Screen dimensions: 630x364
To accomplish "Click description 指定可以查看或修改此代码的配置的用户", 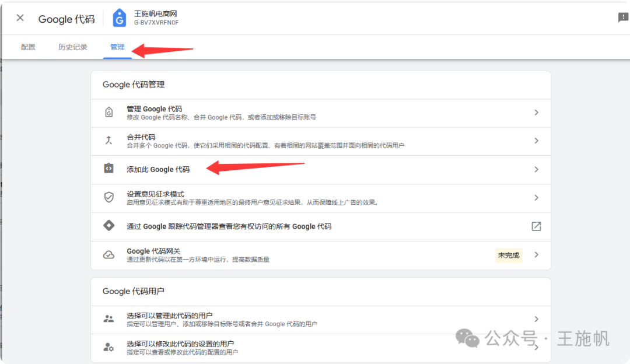I will click(x=183, y=352).
